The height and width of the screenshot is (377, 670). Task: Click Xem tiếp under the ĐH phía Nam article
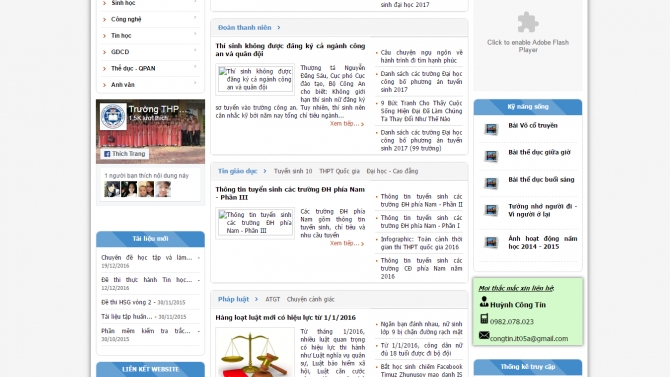pyautogui.click(x=347, y=243)
